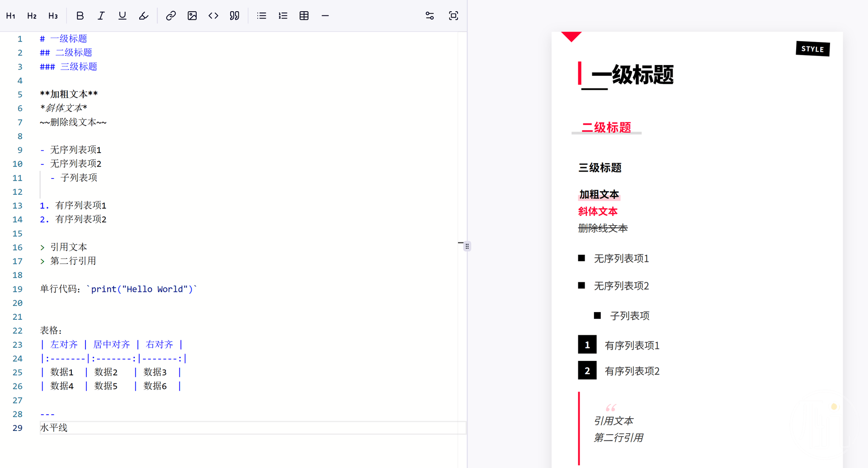This screenshot has height=468, width=868.
Task: Insert a level-two heading with H2
Action: pos(32,16)
